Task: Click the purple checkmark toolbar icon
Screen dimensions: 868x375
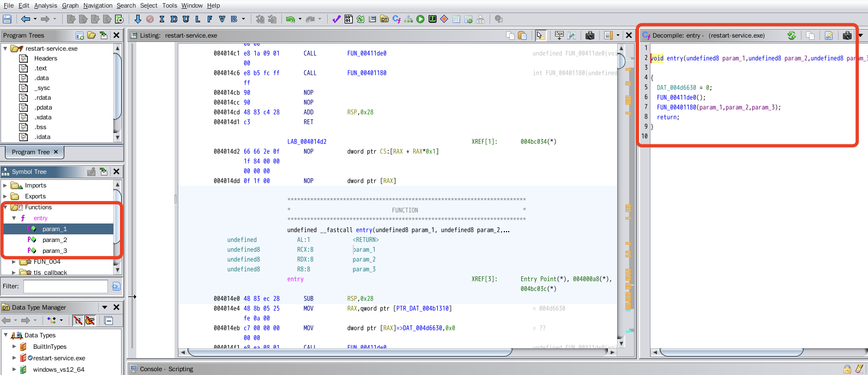Action: [x=336, y=19]
